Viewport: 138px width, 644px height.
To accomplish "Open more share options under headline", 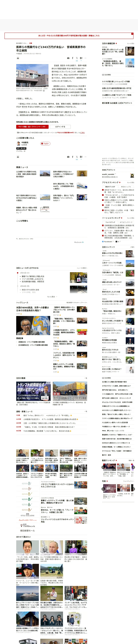I will pyautogui.click(x=85, y=58).
